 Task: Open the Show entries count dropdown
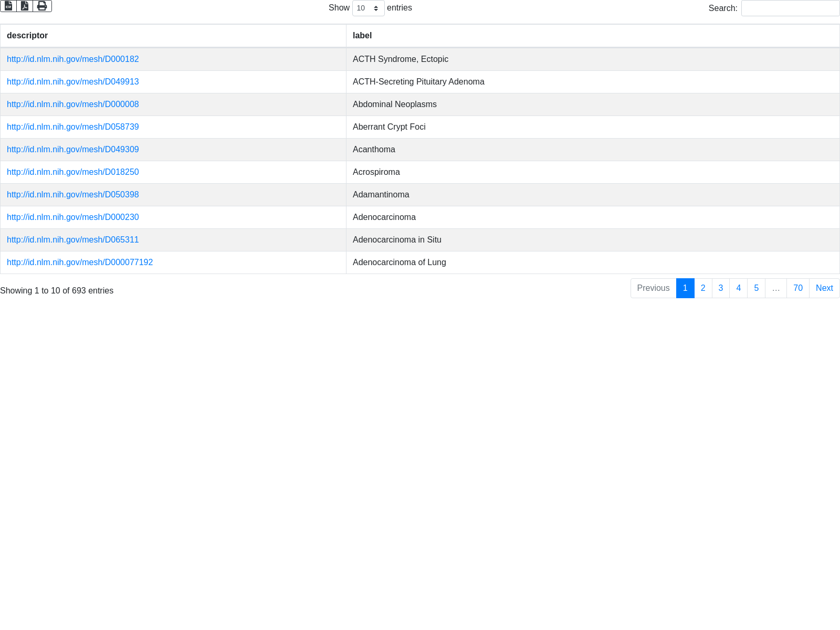click(x=368, y=8)
